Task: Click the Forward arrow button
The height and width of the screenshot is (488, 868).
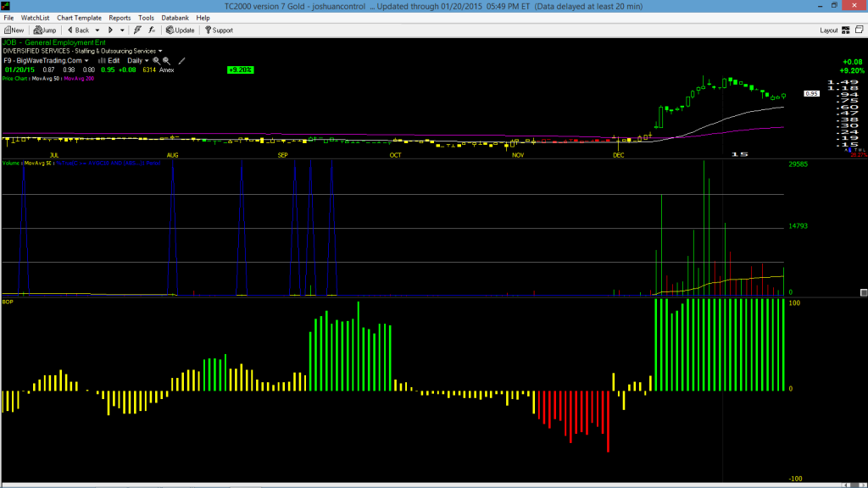Action: (x=110, y=30)
